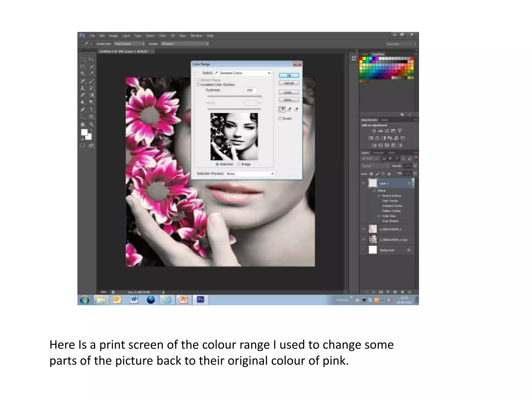Switch to the Swatches tab
532x399 pixels.
click(378, 54)
